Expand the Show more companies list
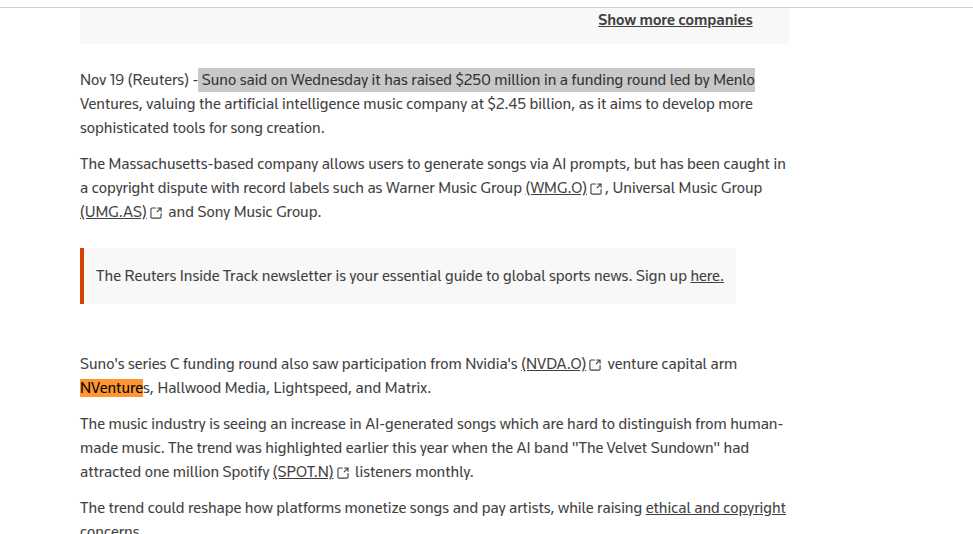The width and height of the screenshot is (973, 534). tap(675, 20)
